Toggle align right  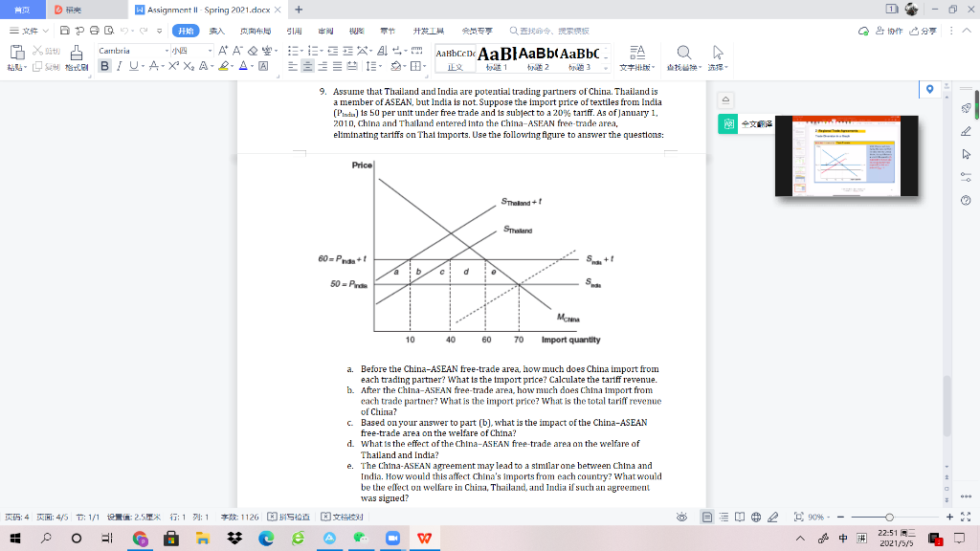click(x=323, y=66)
